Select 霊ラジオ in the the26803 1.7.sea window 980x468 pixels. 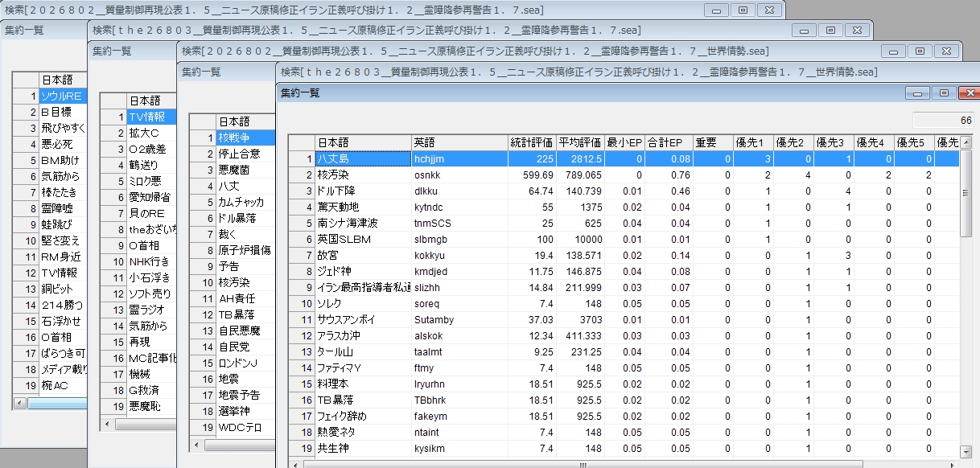pos(151,310)
